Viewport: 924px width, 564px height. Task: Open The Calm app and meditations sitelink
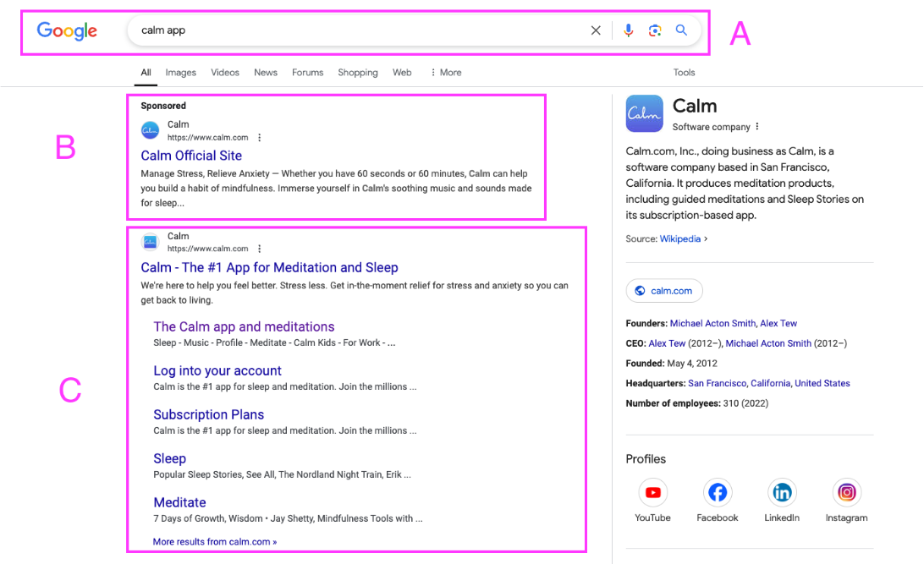coord(244,326)
